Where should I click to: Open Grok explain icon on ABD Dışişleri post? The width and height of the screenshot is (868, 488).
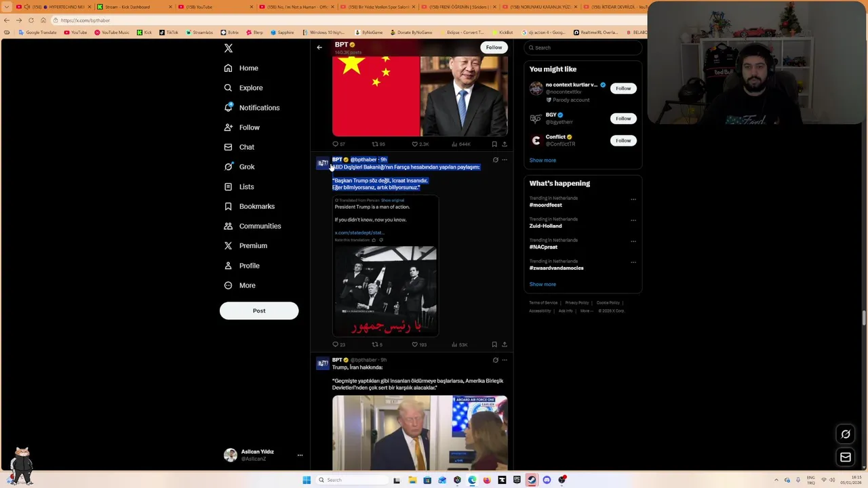click(496, 160)
